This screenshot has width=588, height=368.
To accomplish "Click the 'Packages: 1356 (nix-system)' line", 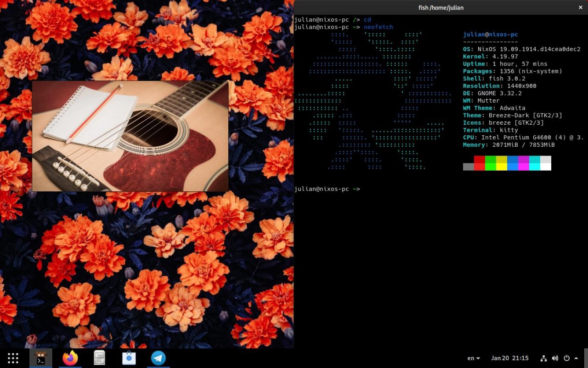I will tap(513, 71).
